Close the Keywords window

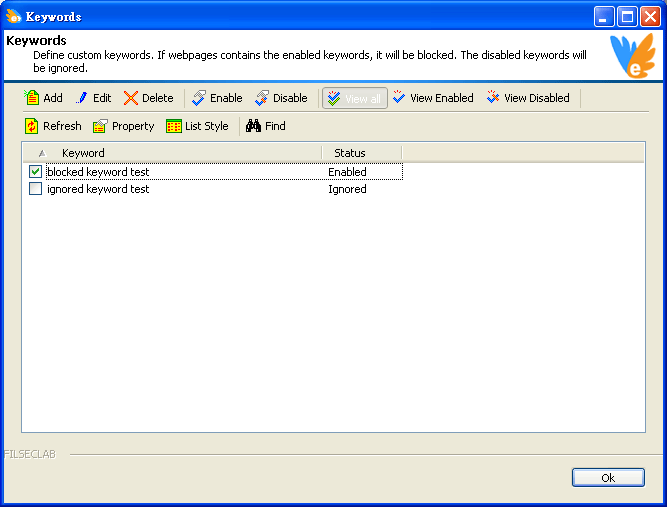(649, 16)
